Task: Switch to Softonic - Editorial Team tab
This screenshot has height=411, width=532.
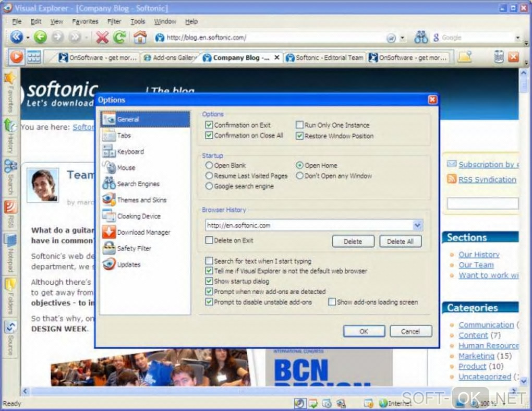Action: pos(325,58)
